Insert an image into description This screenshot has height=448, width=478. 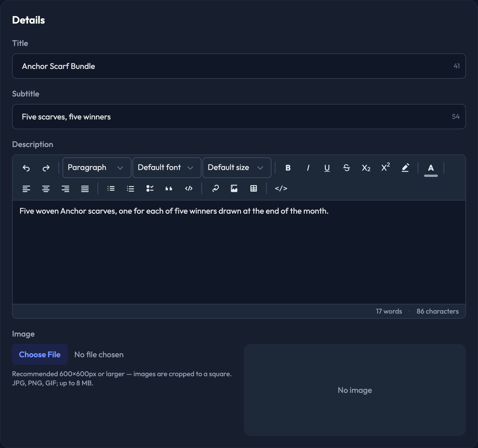[234, 188]
